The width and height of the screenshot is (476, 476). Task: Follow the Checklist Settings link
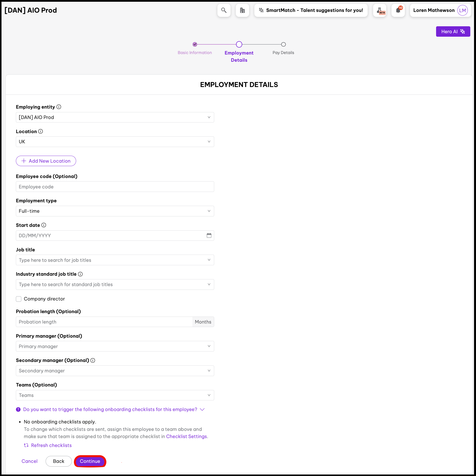click(186, 437)
